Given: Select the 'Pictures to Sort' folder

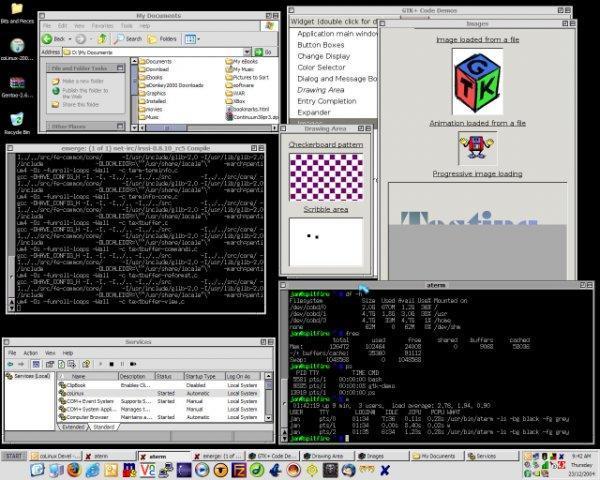Looking at the screenshot, I should tap(247, 77).
